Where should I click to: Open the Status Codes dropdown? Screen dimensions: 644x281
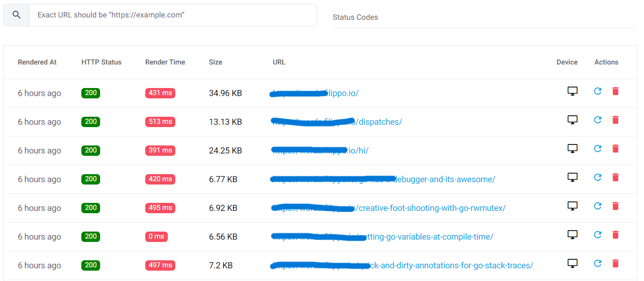click(x=484, y=17)
